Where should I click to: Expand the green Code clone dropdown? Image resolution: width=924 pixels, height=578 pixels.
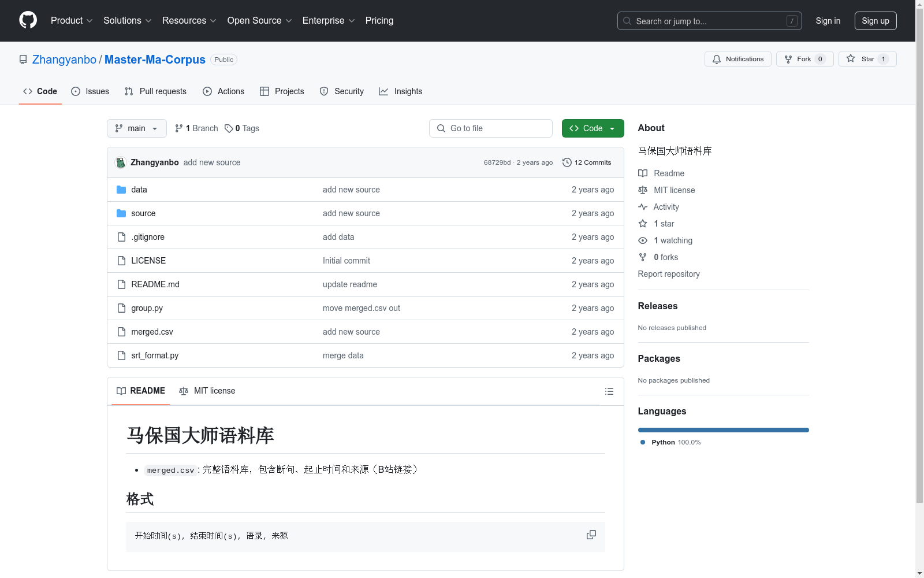pos(593,128)
